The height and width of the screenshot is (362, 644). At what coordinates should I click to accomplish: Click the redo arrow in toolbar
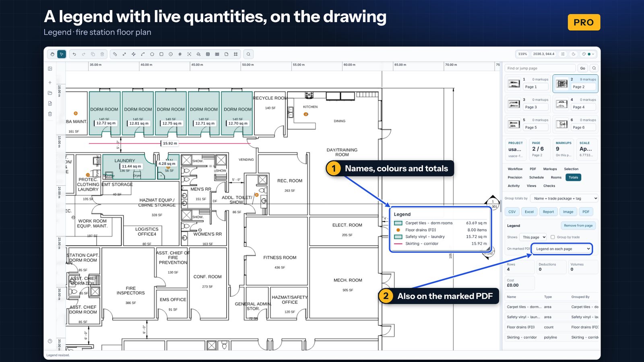coord(84,54)
